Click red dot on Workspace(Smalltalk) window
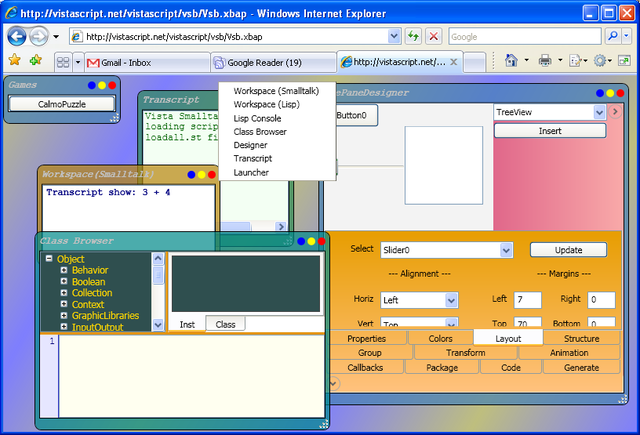This screenshot has width=640, height=435. click(x=211, y=175)
